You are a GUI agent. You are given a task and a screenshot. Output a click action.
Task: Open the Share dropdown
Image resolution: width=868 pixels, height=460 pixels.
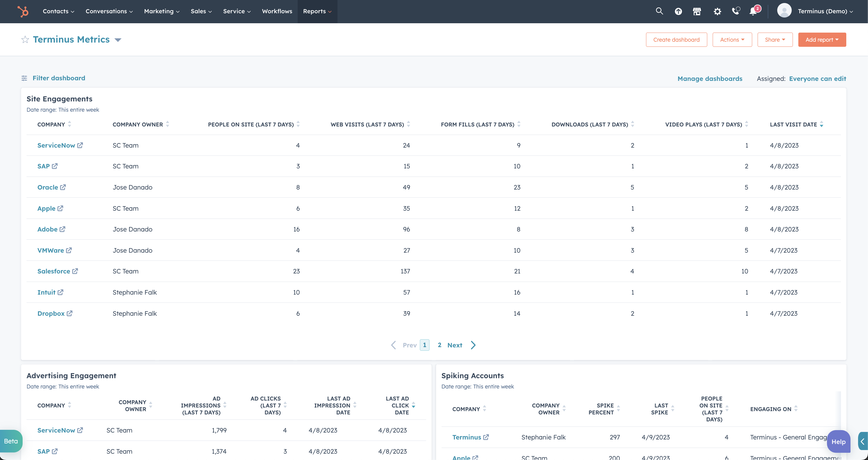tap(775, 40)
